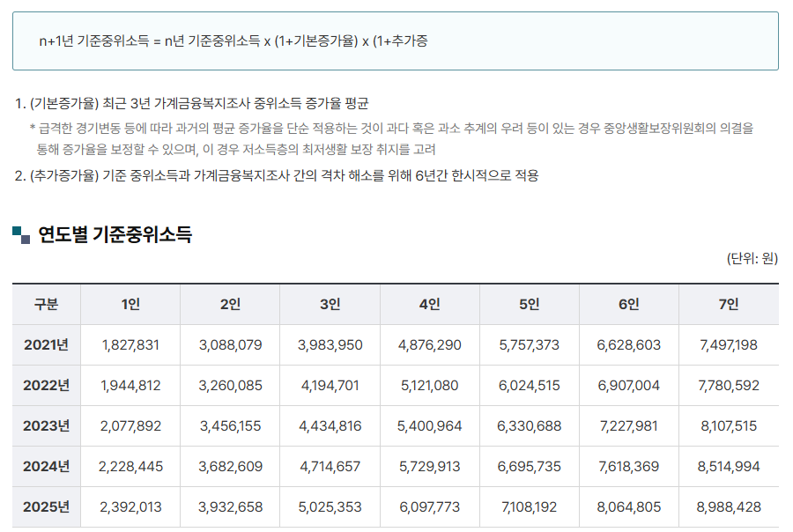Image resolution: width=793 pixels, height=532 pixels.
Task: Click the 6인 column header
Action: pyautogui.click(x=627, y=303)
